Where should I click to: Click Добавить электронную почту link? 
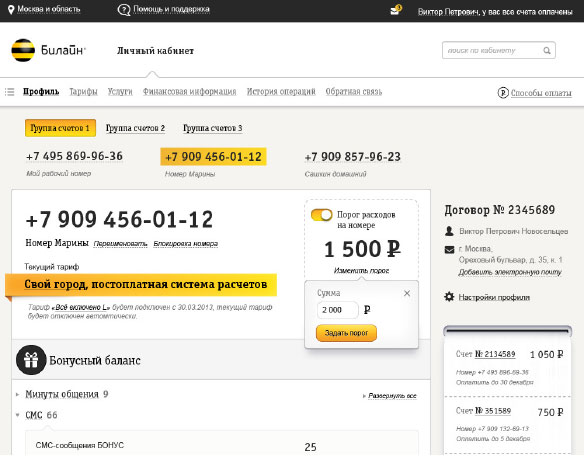coord(510,272)
